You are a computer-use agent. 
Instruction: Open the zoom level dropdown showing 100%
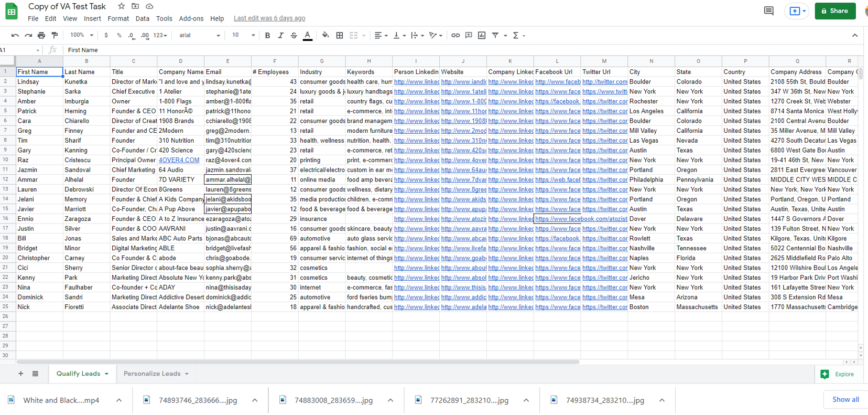(x=81, y=35)
